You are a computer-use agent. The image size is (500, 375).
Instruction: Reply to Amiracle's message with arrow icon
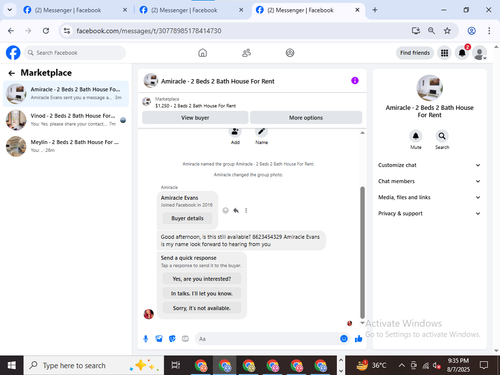pyautogui.click(x=236, y=210)
